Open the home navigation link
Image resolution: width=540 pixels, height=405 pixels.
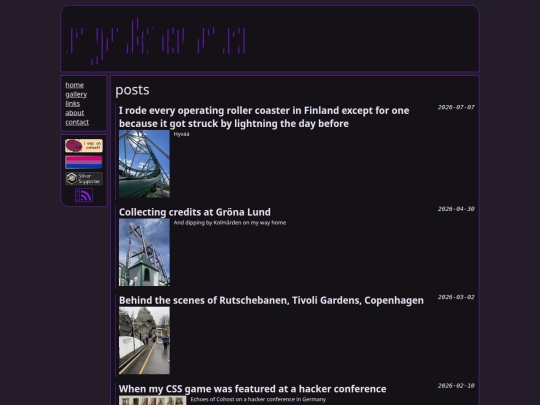74,85
